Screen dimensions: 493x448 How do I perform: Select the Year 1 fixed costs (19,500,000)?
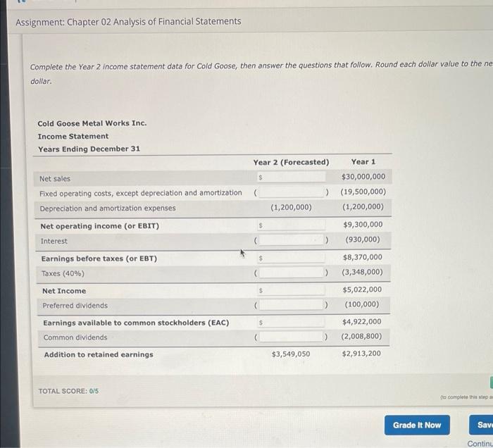pos(363,192)
